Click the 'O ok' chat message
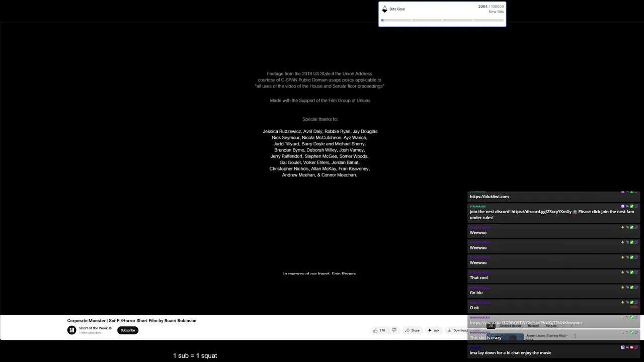Viewport: 644px width, 362px height. [474, 308]
